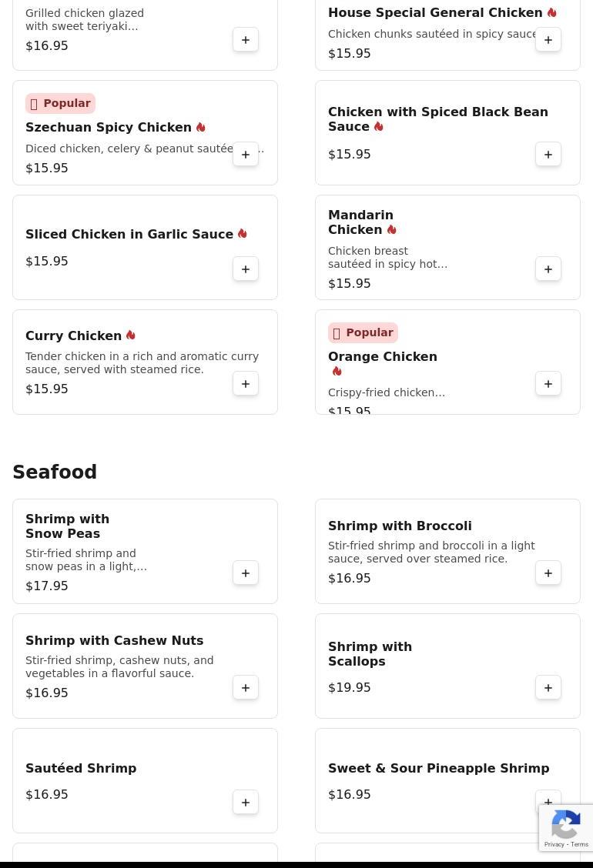Click the Popular badge on Orange Chicken
This screenshot has width=593, height=868.
click(x=363, y=333)
